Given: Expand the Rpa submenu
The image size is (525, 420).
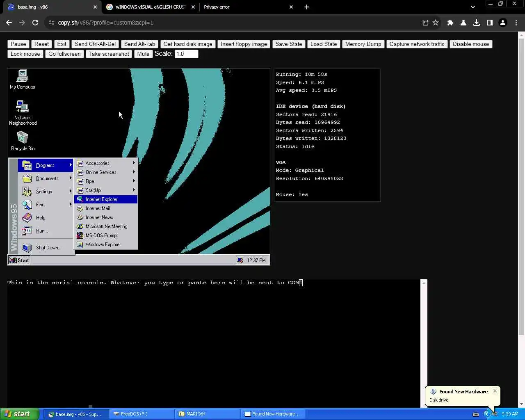Looking at the screenshot, I should (106, 181).
